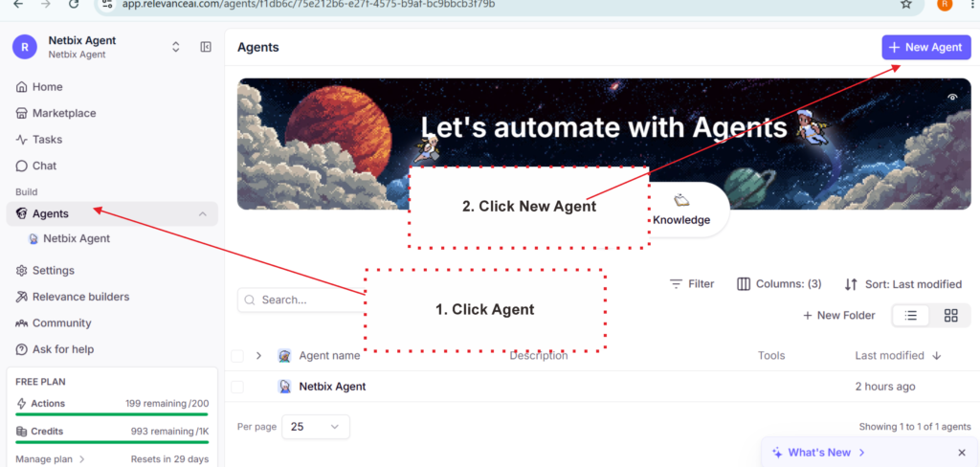Hide the banner with eye icon

952,97
